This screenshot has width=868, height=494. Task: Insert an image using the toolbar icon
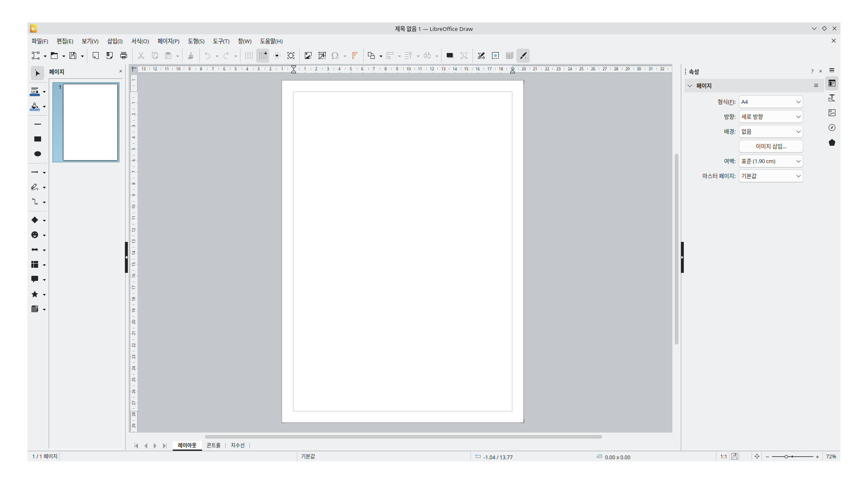(x=308, y=56)
